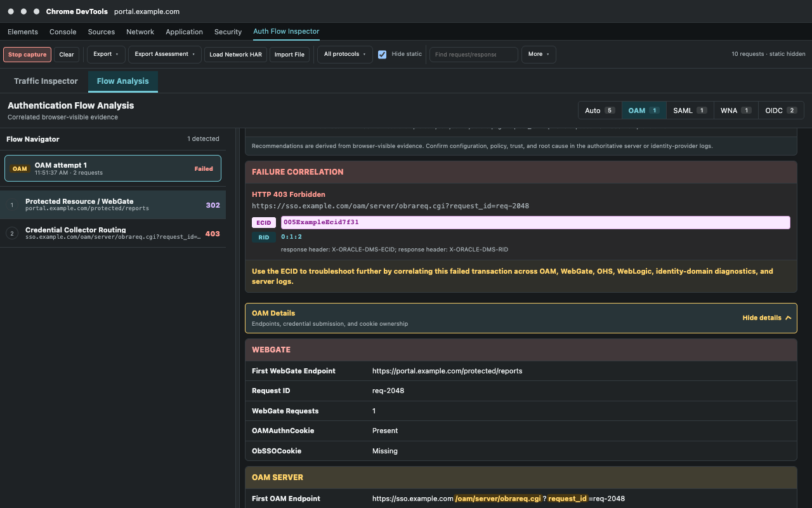Clear the captured requests

67,55
